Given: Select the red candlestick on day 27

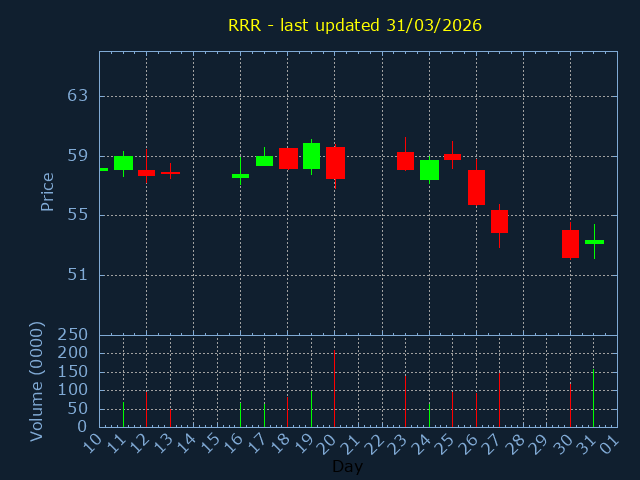Looking at the screenshot, I should [499, 221].
